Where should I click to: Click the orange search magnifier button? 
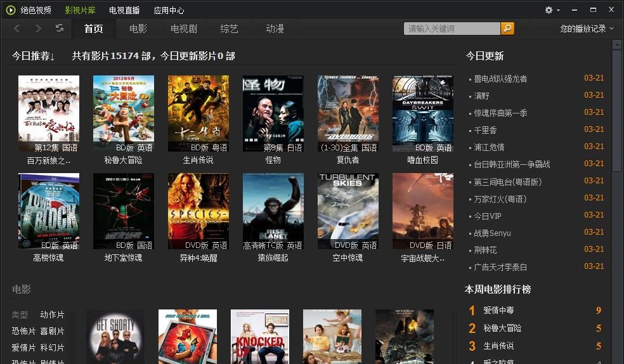tap(507, 29)
